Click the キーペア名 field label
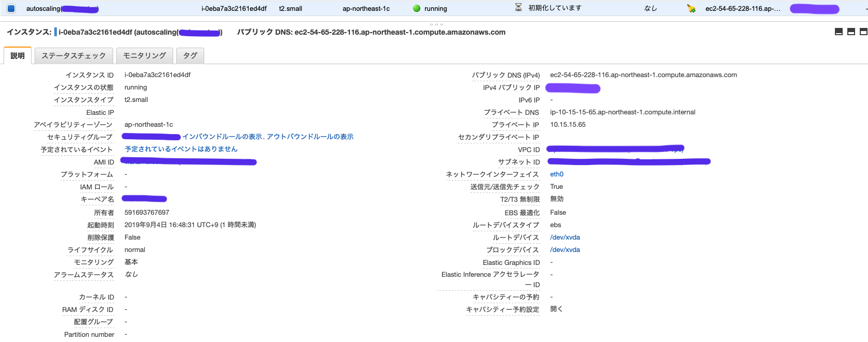Screen dimensions: 868x342 point(97,200)
